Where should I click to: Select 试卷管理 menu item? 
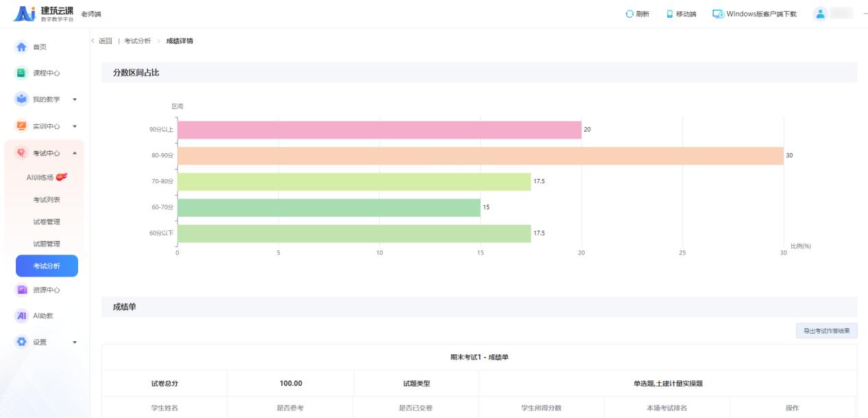click(x=47, y=222)
